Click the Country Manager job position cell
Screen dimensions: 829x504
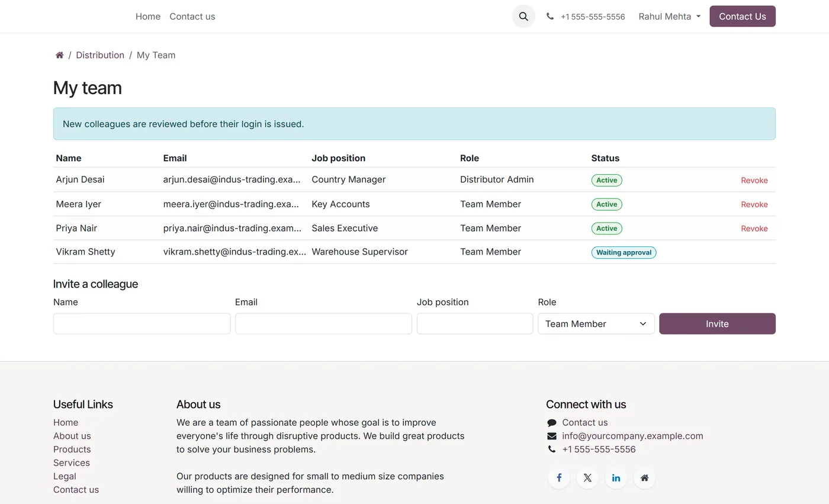click(x=348, y=179)
